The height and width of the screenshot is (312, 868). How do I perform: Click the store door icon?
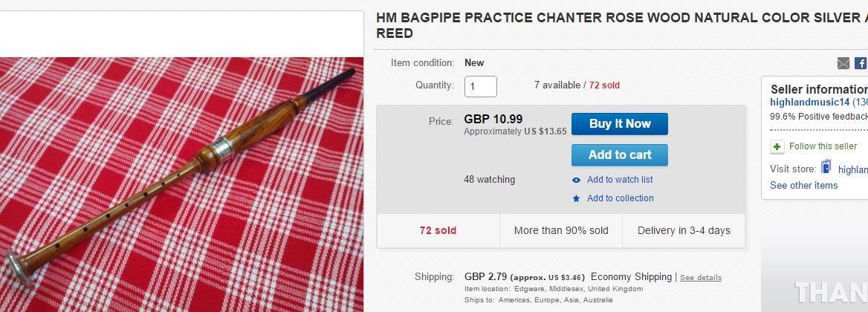coord(826,168)
